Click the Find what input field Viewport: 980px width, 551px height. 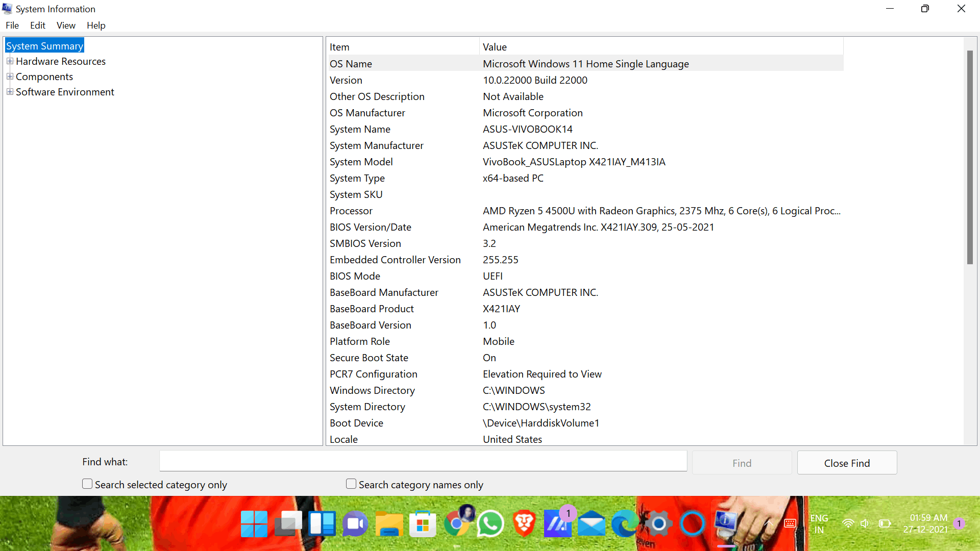423,462
